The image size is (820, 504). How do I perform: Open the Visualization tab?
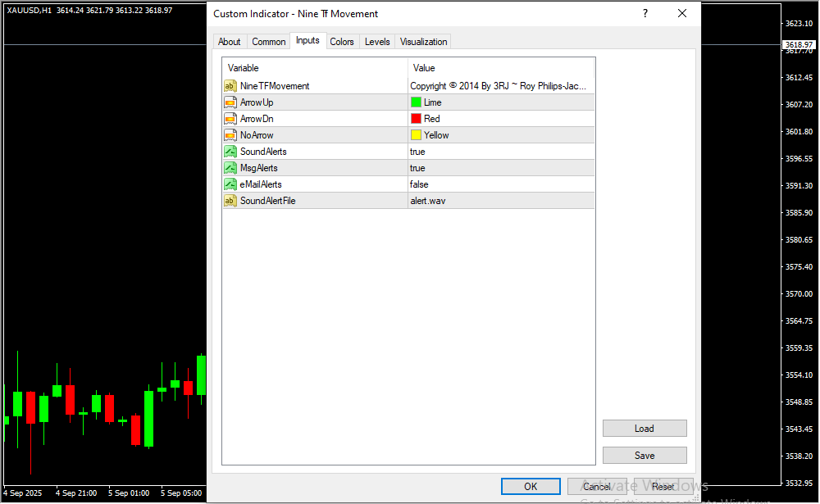coord(423,42)
